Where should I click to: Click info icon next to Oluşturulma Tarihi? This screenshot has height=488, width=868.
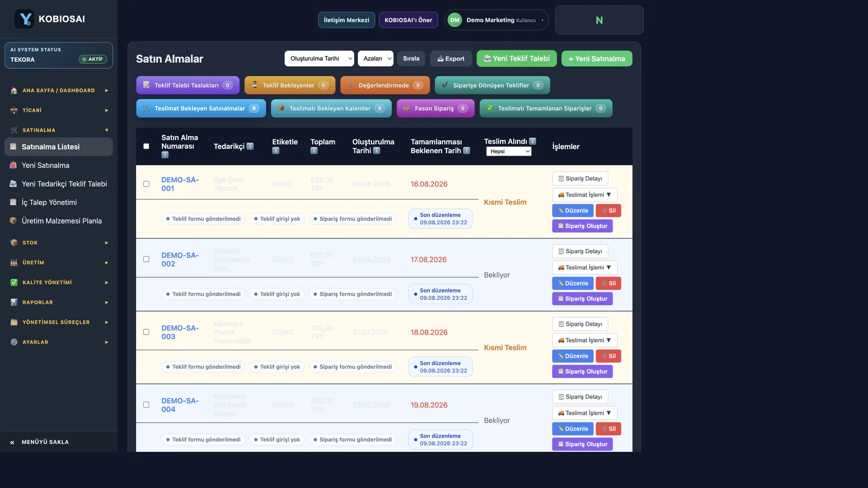coord(376,151)
